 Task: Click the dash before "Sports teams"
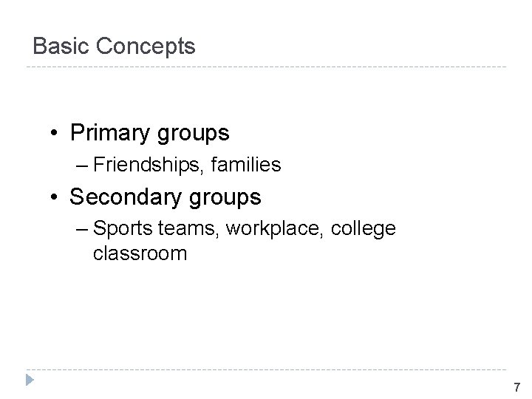click(x=81, y=229)
